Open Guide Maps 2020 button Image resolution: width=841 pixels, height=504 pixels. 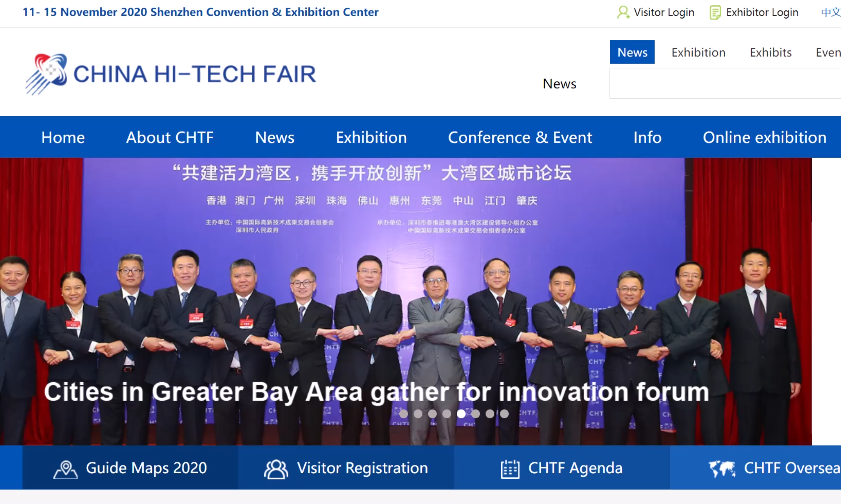130,467
